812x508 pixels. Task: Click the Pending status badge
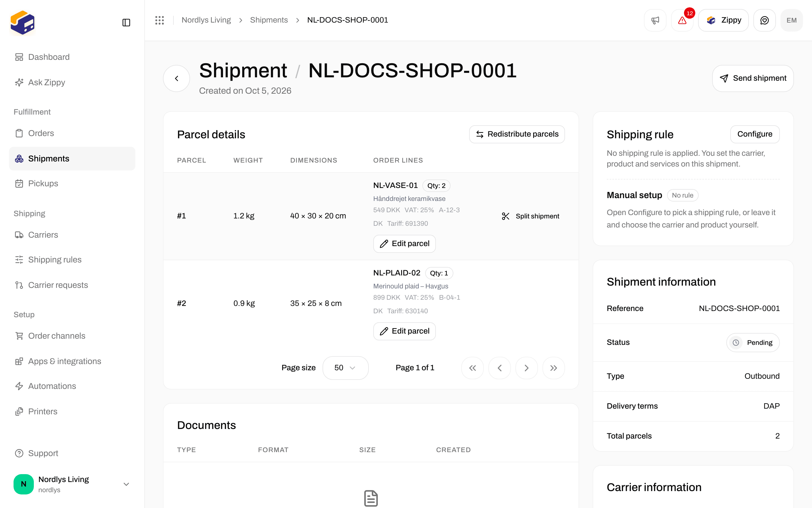753,342
